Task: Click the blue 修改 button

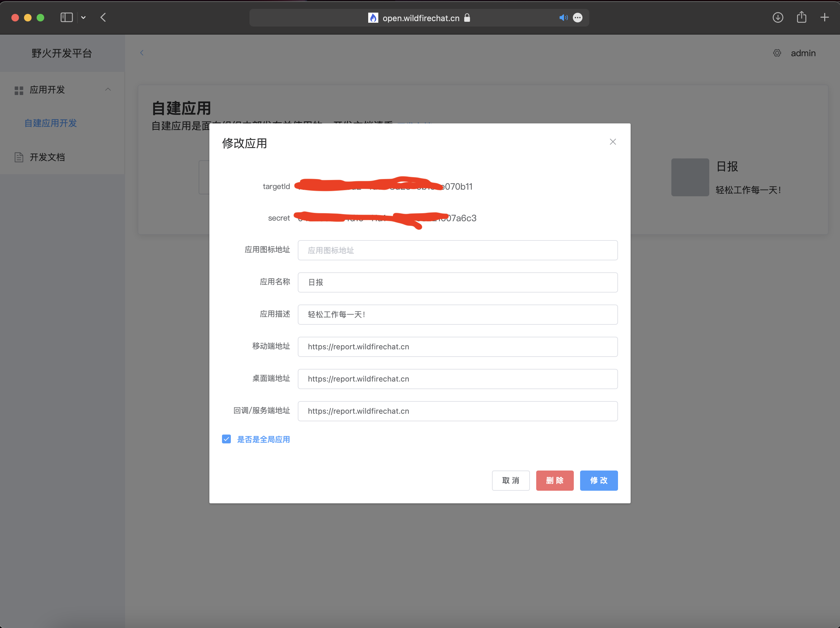Action: pos(598,480)
